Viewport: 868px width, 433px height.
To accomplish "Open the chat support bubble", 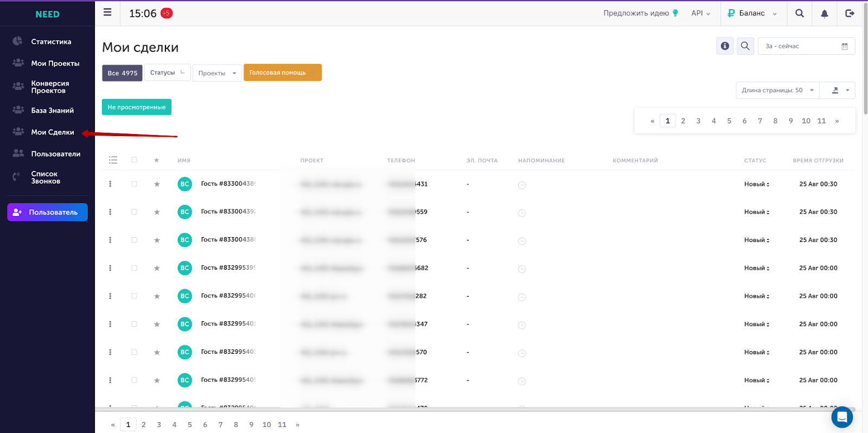I will (842, 417).
